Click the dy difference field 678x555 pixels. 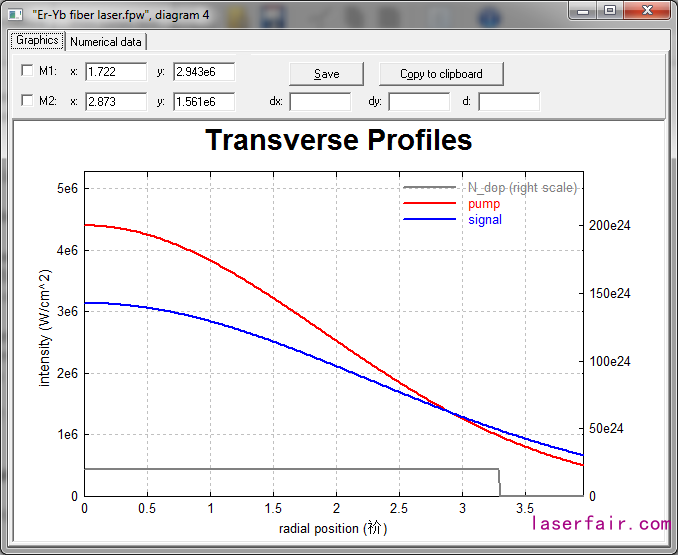click(x=419, y=101)
